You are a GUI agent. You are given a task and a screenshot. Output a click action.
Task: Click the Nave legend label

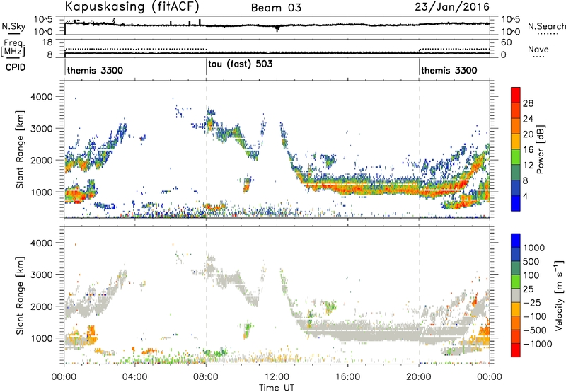[538, 50]
